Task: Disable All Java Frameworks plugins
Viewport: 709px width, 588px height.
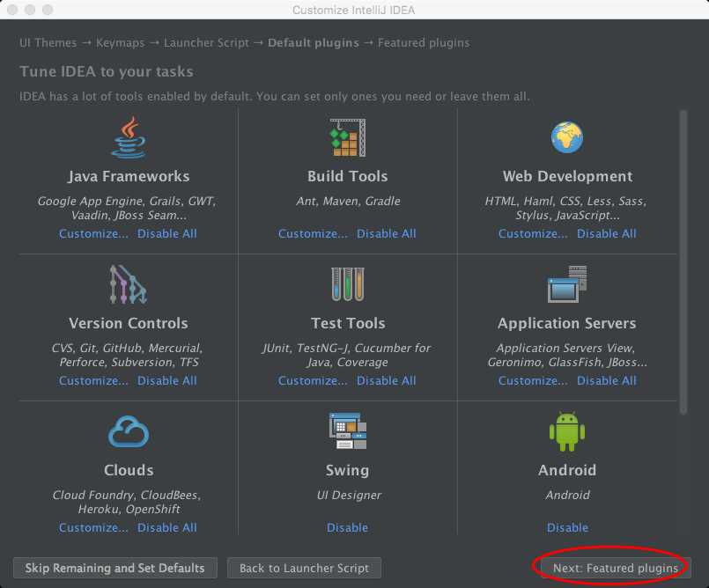Action: click(x=166, y=233)
